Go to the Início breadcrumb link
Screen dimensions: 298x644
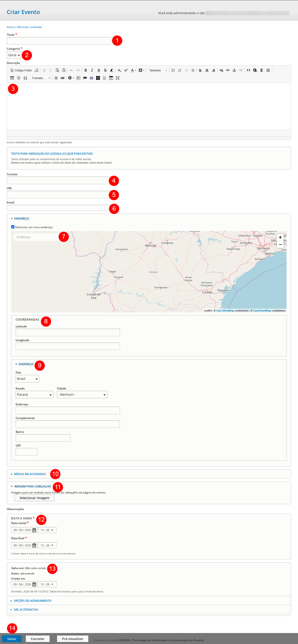click(x=10, y=27)
